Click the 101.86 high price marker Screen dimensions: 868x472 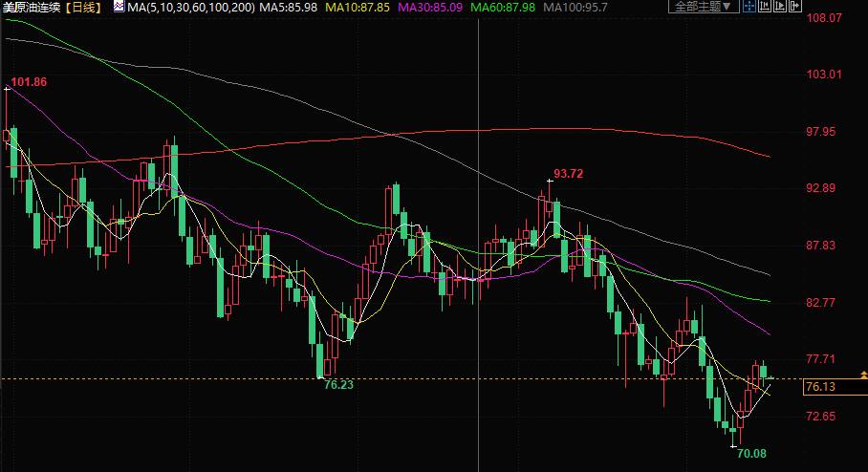(28, 81)
